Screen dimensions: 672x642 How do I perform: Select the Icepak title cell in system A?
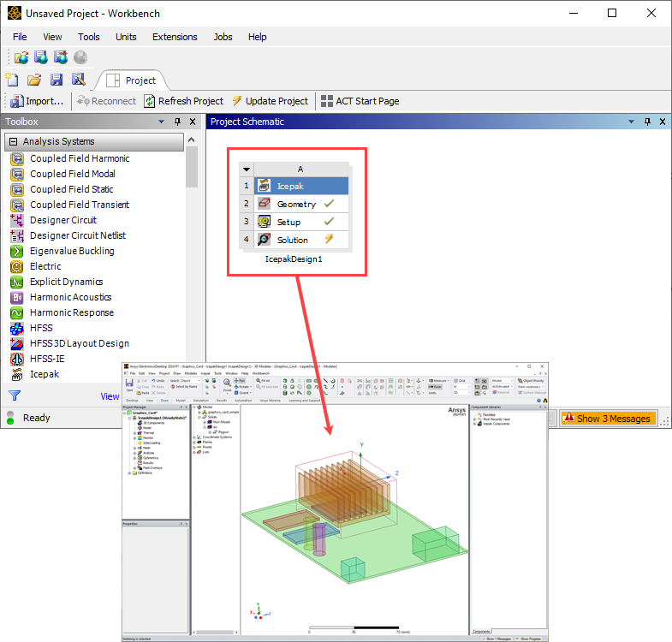[301, 186]
